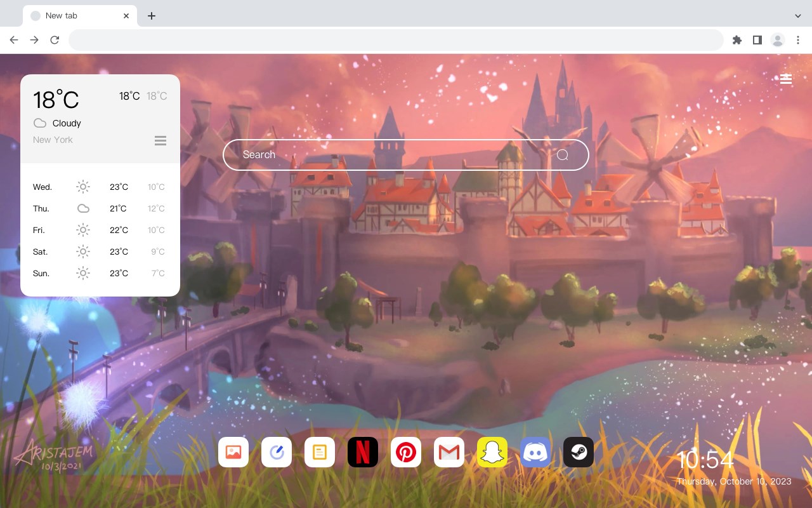Launch the Snapchat shortcut
This screenshot has width=812, height=508.
(492, 452)
